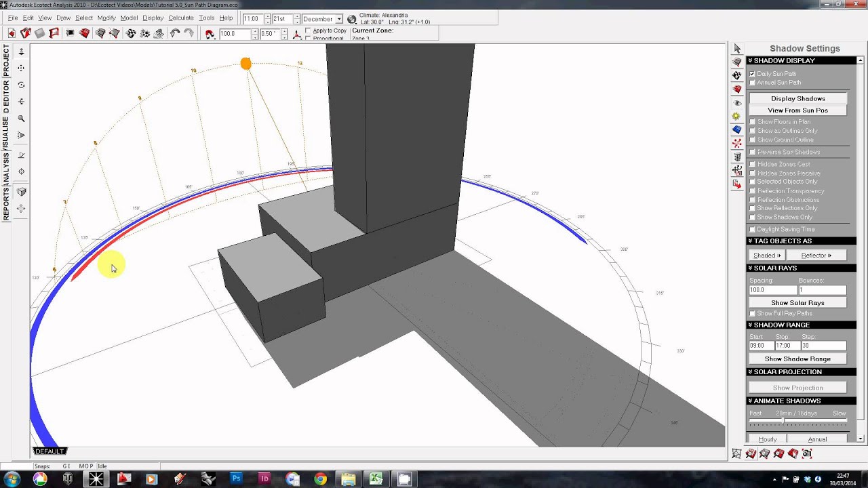Screen dimensions: 868x488
Task: Click the Undo arrow icon
Action: 175,33
